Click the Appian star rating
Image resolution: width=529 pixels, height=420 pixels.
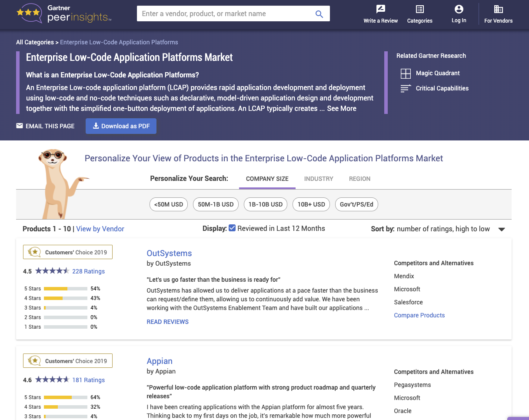pyautogui.click(x=52, y=380)
